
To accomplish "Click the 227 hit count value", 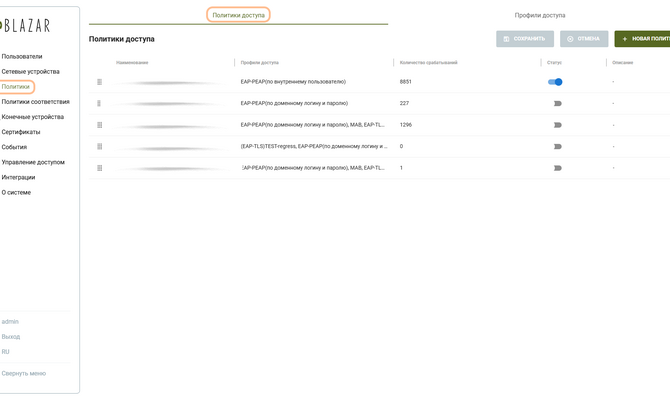I will coord(404,103).
